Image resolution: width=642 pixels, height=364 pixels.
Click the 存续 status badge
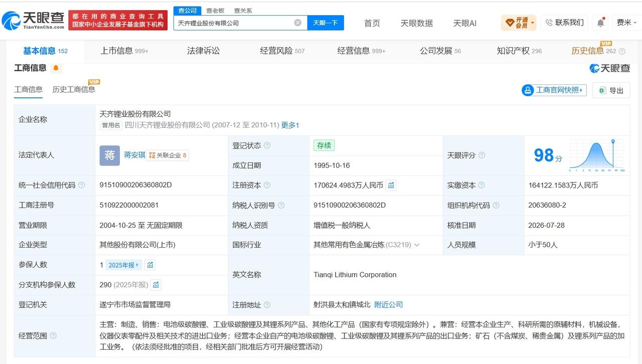324,145
